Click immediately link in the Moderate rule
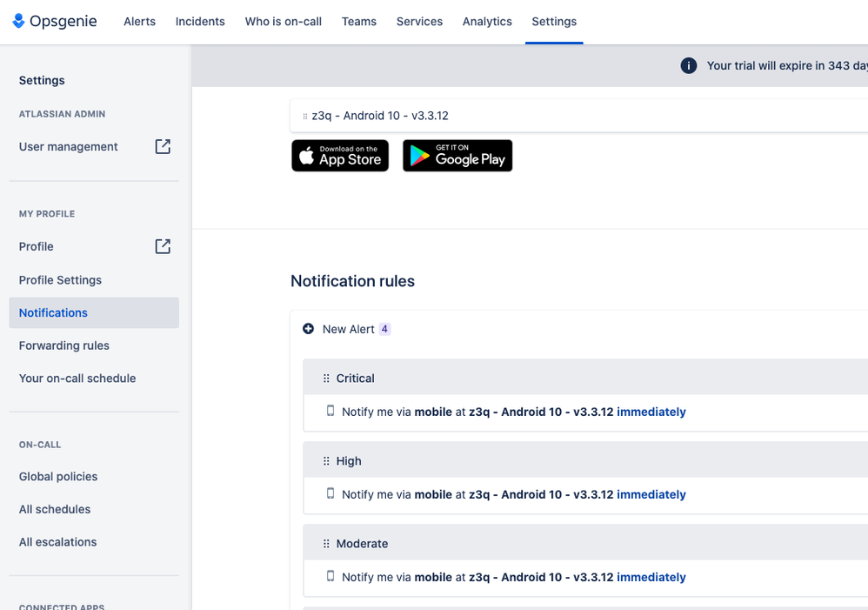Image resolution: width=868 pixels, height=610 pixels. click(x=651, y=577)
